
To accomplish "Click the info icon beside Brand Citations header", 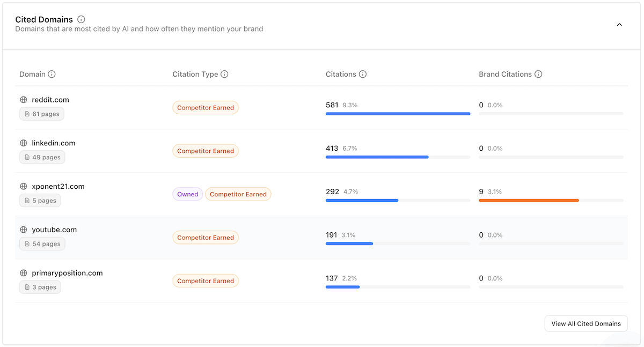I will click(x=538, y=75).
